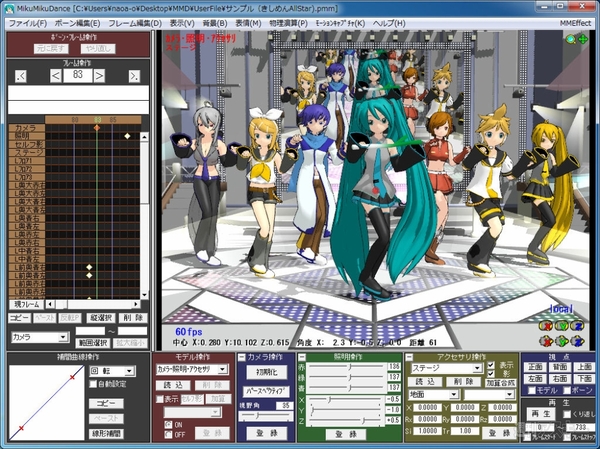Open the ボーン編集(E) menu
This screenshot has height=449, width=600.
click(x=77, y=23)
